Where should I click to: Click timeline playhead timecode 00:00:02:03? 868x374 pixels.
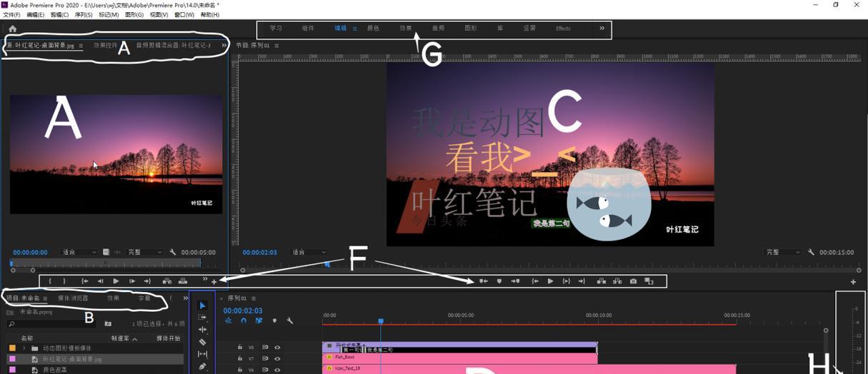(x=243, y=310)
